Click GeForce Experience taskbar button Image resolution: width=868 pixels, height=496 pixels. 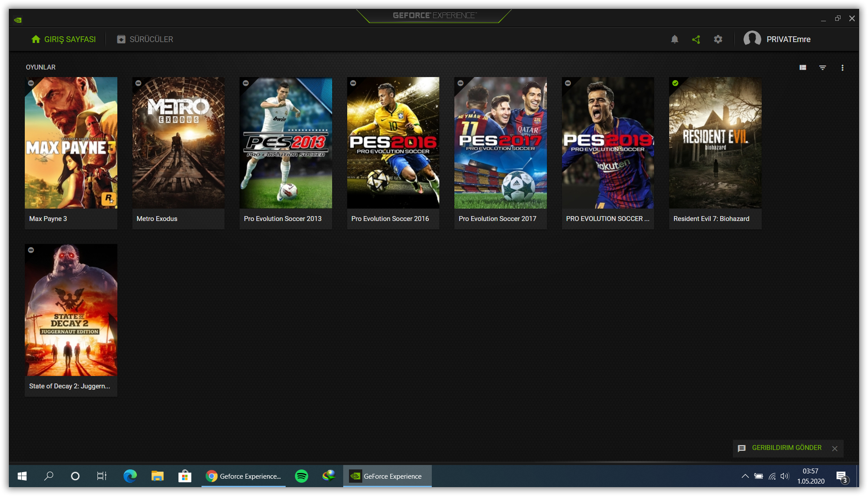point(387,476)
